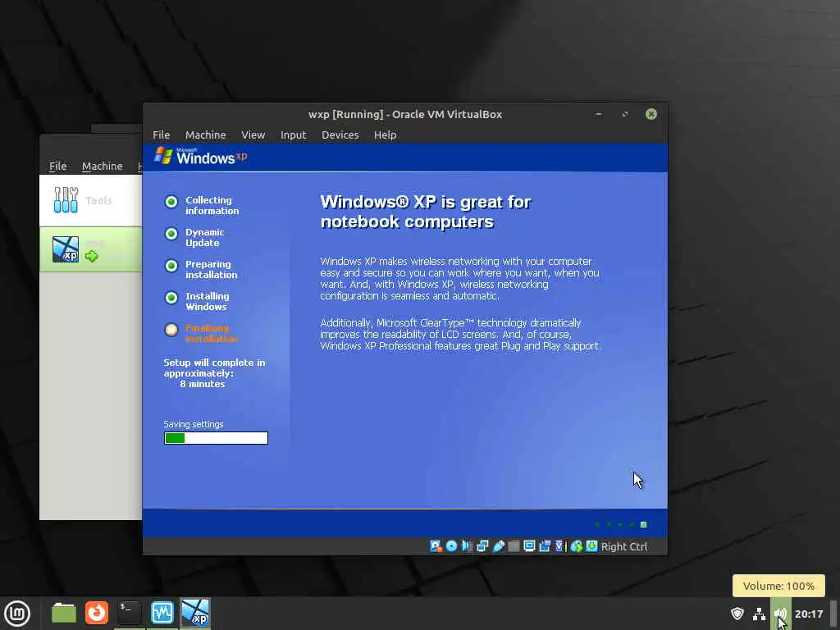The width and height of the screenshot is (840, 630).
Task: Select Tools in the VirtualBox Manager sidebar
Action: 90,200
